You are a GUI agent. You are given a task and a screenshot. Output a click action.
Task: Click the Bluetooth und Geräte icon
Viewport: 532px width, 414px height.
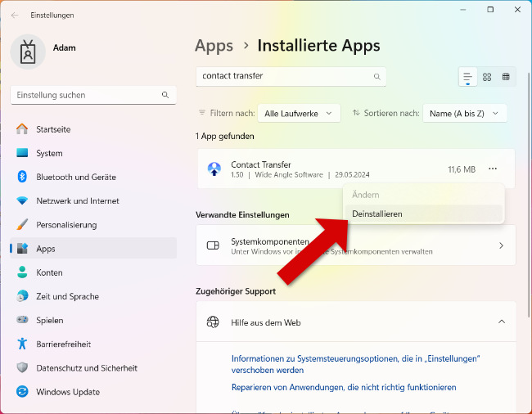tap(22, 177)
